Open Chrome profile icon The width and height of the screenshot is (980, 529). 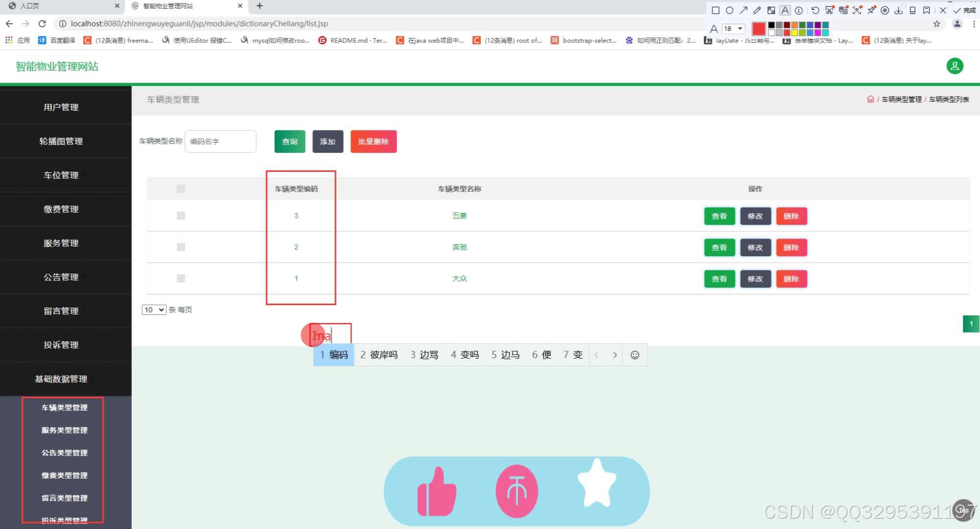957,24
